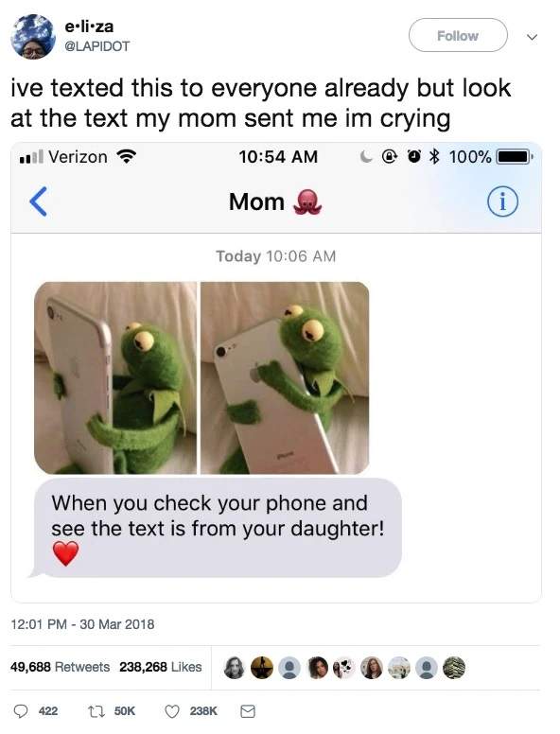Click the retweet icon showing 50K

[95, 711]
